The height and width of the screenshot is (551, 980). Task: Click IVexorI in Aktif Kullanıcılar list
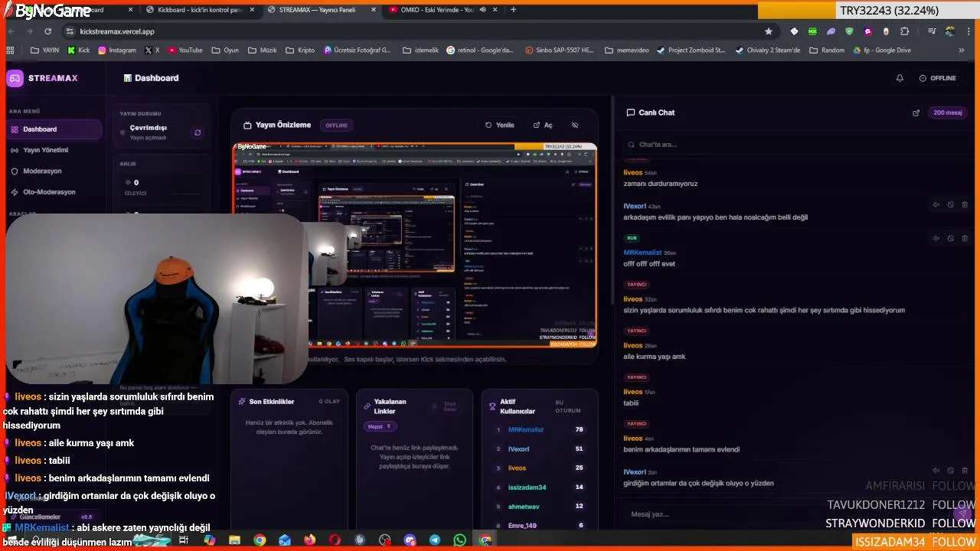(518, 449)
